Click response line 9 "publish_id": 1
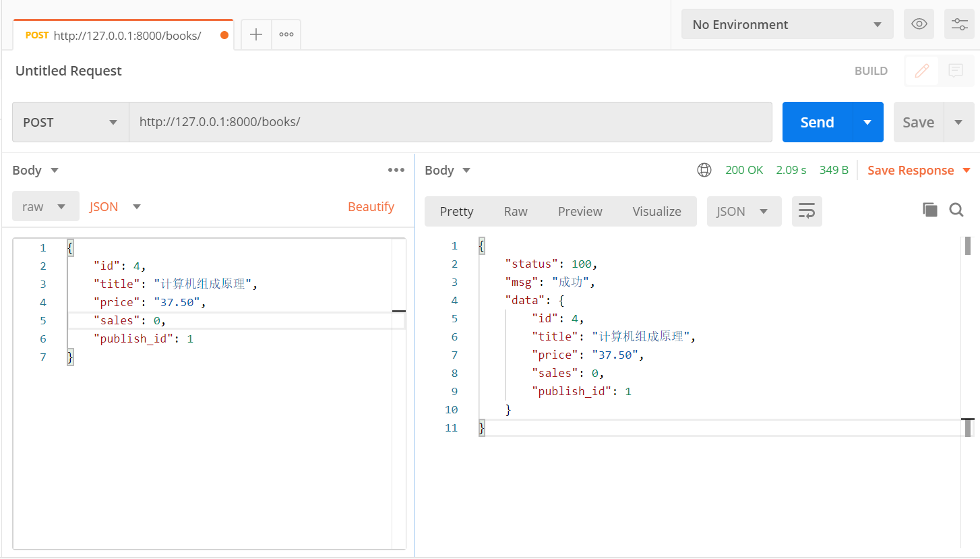 coord(582,391)
